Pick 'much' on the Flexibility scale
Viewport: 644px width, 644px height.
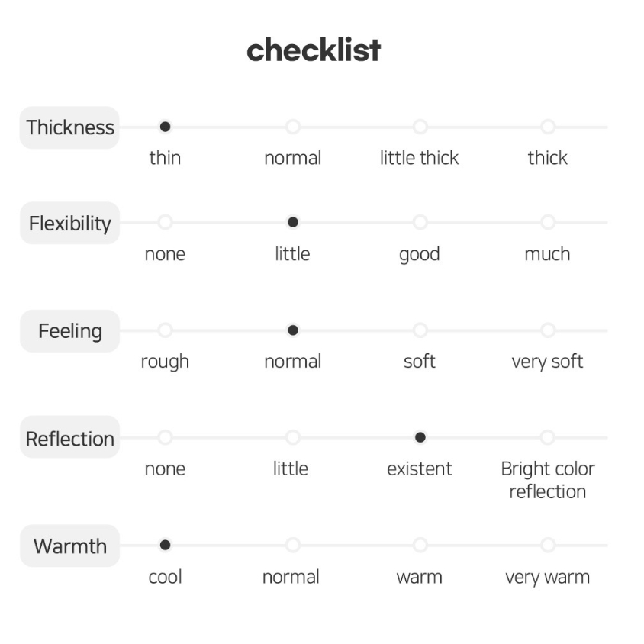click(x=548, y=222)
